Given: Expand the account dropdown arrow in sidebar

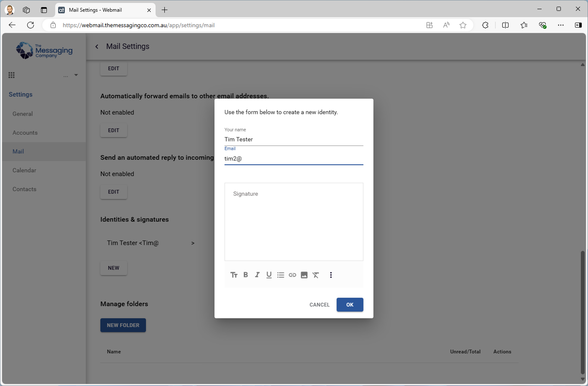Looking at the screenshot, I should click(x=76, y=75).
